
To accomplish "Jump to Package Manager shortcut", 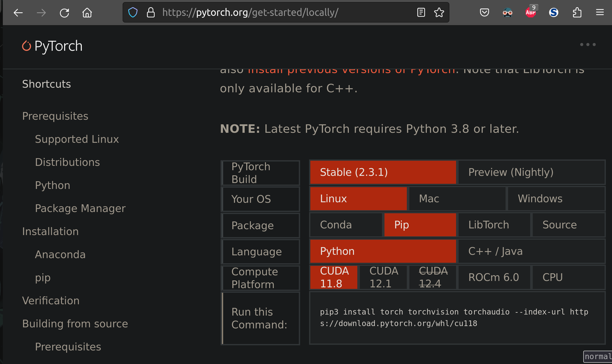I will coord(80,208).
